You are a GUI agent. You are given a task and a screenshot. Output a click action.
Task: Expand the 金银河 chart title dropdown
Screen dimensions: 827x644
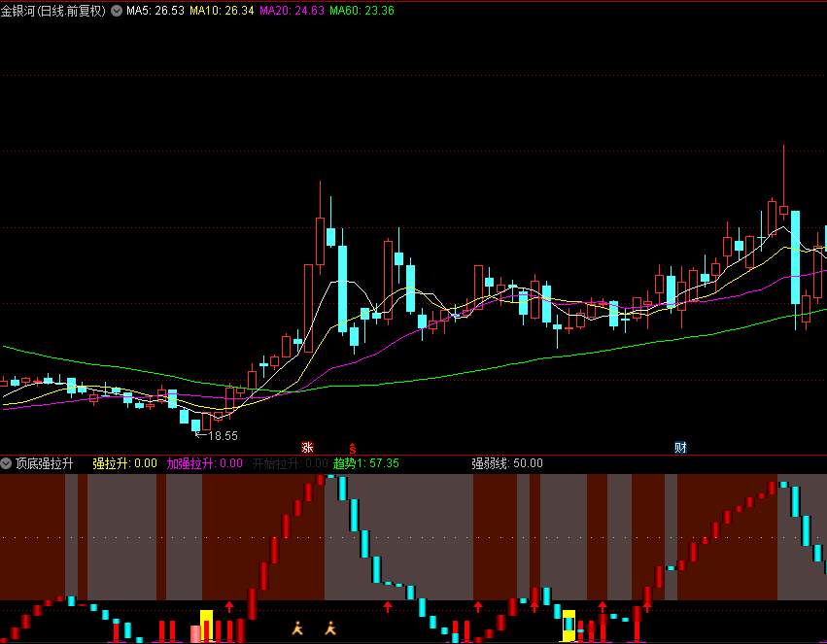click(x=117, y=11)
